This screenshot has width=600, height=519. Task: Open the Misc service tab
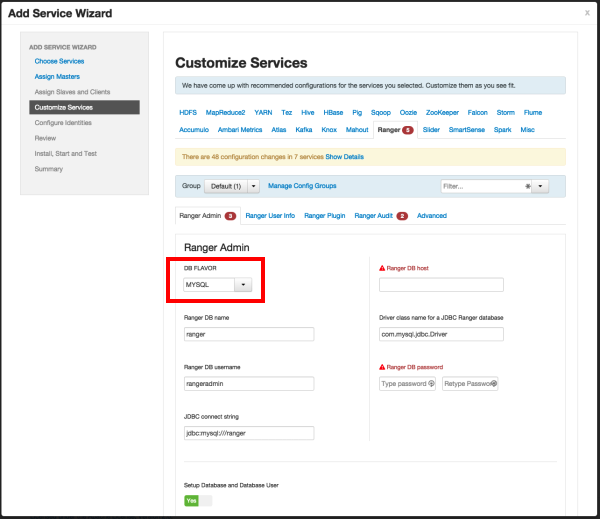[x=527, y=130]
